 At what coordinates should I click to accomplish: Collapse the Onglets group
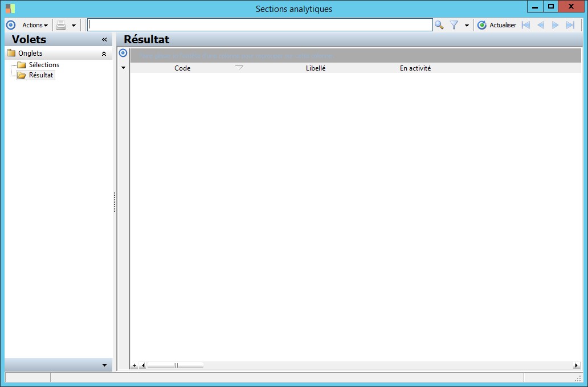[104, 53]
